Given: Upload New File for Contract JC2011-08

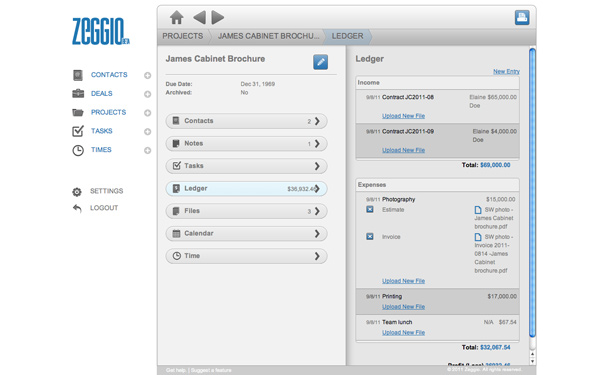Looking at the screenshot, I should pyautogui.click(x=403, y=116).
